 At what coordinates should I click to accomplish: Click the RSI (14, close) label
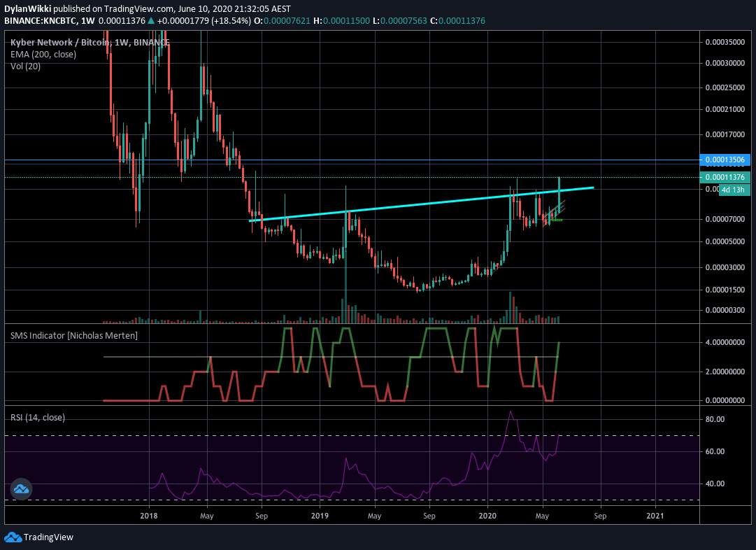tap(38, 417)
